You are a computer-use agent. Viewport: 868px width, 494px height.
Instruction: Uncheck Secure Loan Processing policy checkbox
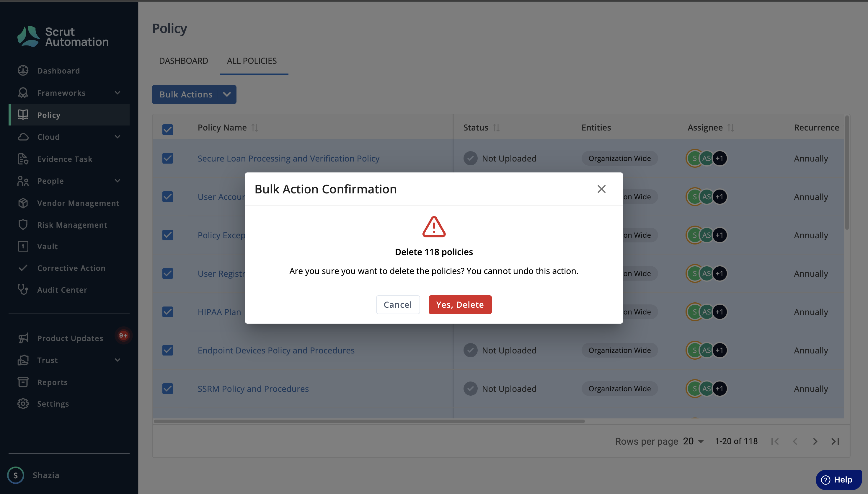(x=168, y=158)
